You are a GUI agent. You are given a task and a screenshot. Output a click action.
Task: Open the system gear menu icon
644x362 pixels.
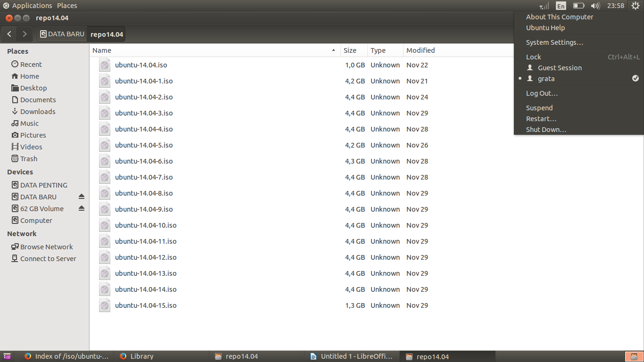(635, 6)
